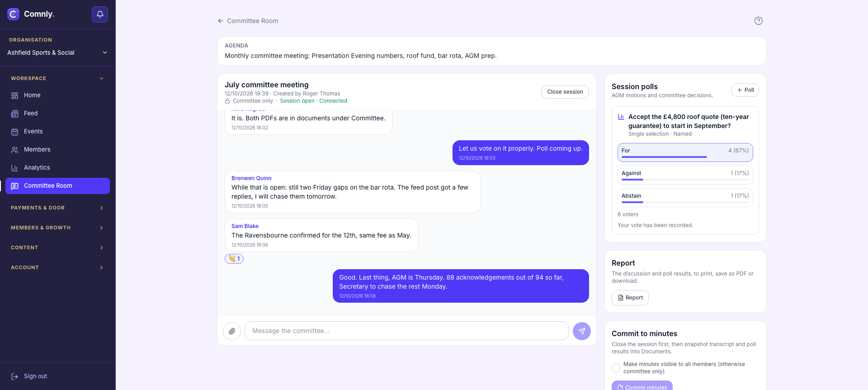Open the help question mark icon
The image size is (868, 390).
tap(759, 21)
